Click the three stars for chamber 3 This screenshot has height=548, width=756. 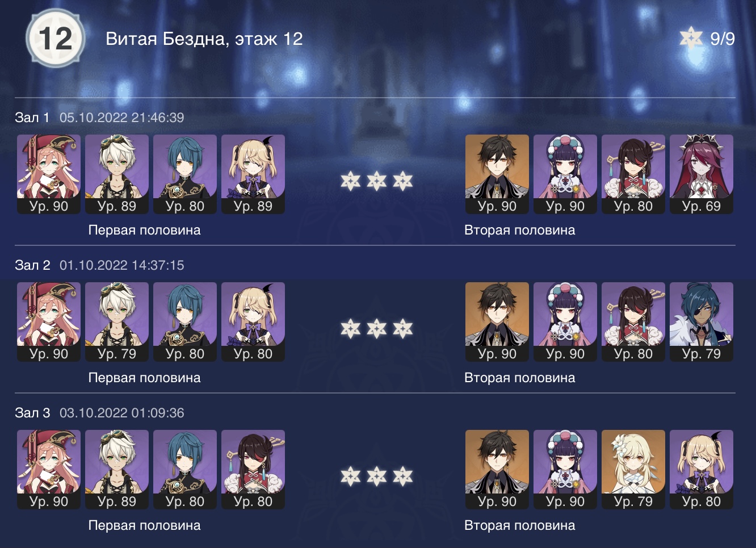coord(377,476)
